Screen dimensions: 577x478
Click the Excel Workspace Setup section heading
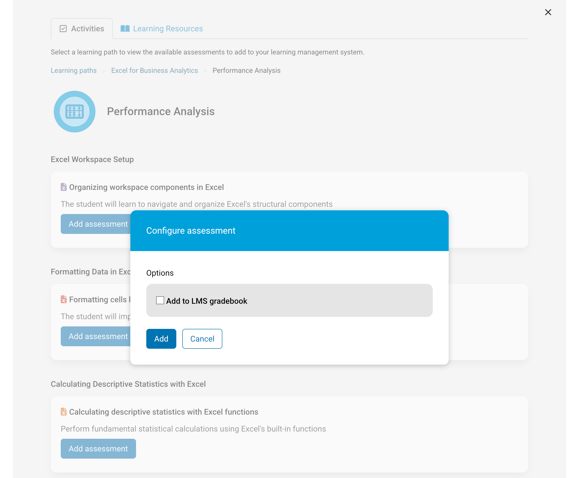coord(92,159)
